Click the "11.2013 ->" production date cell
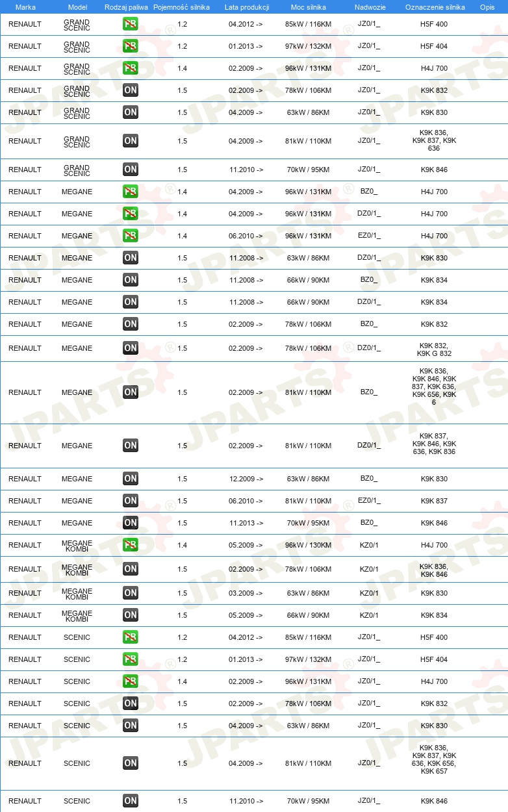The image size is (508, 812). (x=246, y=523)
